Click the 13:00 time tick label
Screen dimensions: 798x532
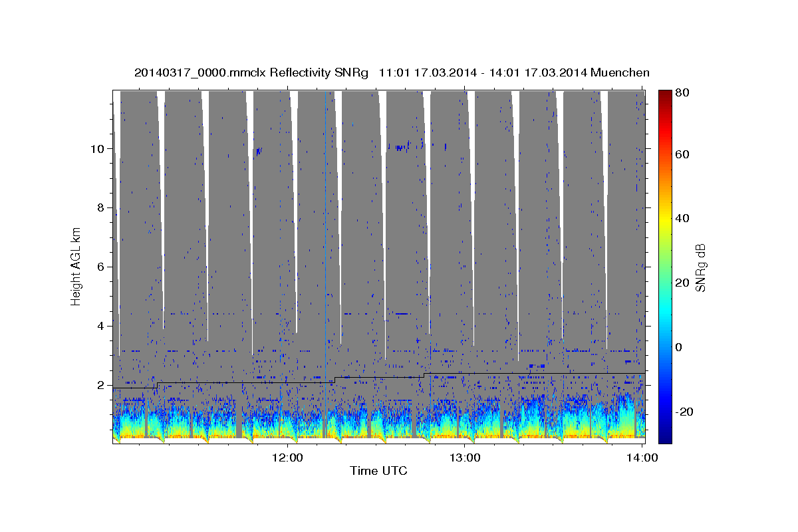click(x=465, y=458)
